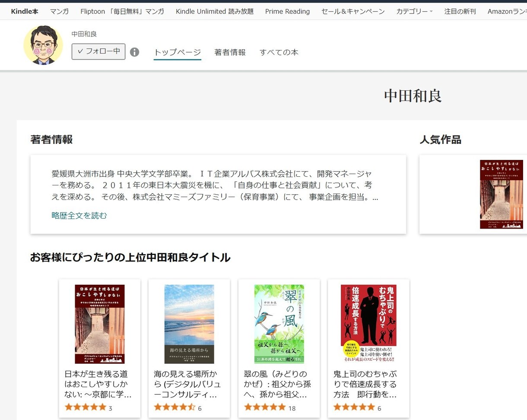Image resolution: width=527 pixels, height=420 pixels.
Task: Click title link 日本が生き残る道はおこしやすしかない
Action: [98, 384]
